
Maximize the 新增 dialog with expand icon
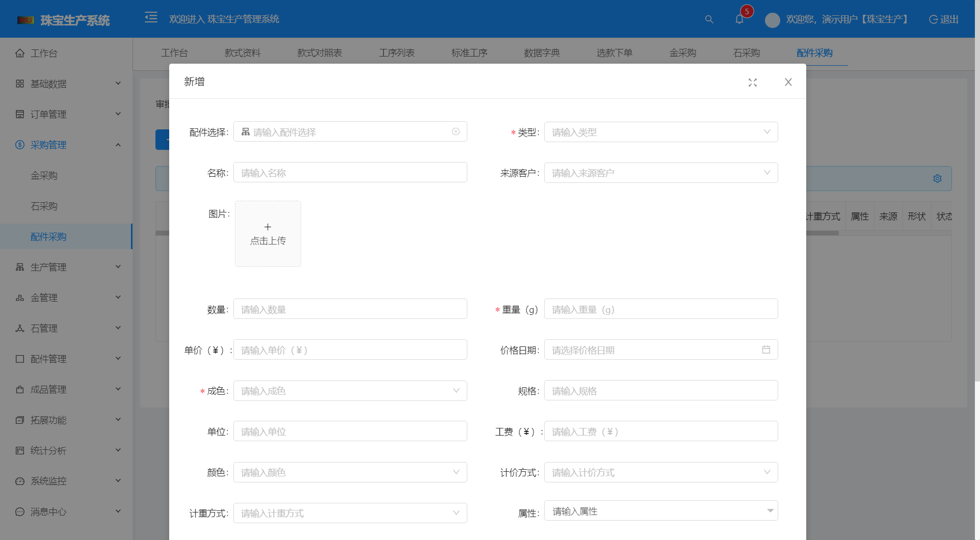[x=753, y=82]
